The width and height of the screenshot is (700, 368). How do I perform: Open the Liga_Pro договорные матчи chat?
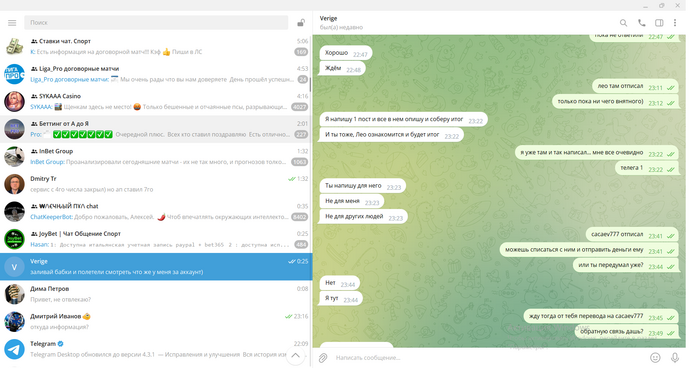[x=155, y=74]
